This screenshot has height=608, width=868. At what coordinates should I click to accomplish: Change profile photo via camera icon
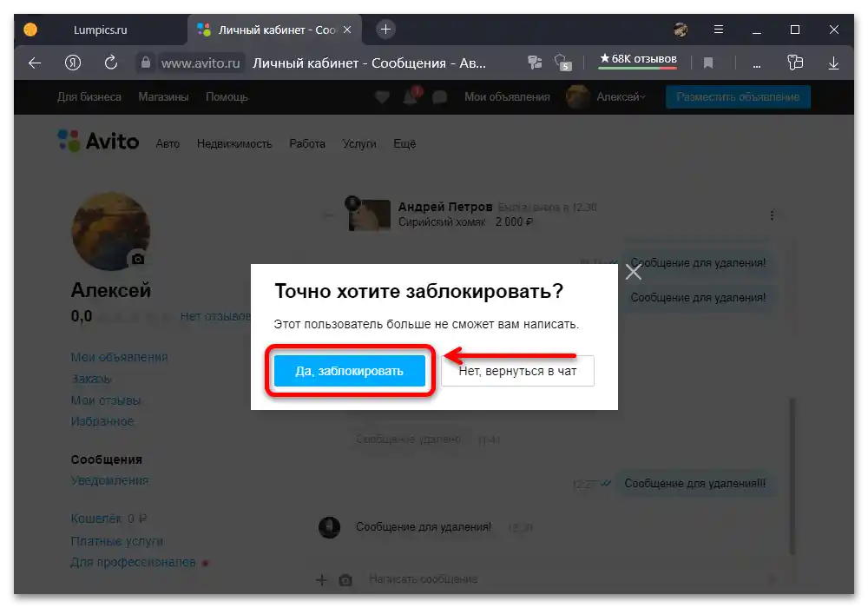pyautogui.click(x=138, y=259)
